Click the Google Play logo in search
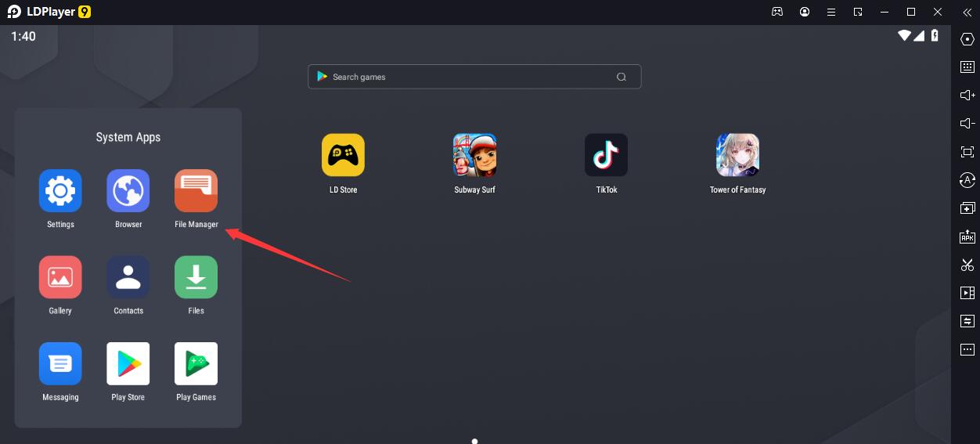This screenshot has height=444, width=980. coord(322,77)
